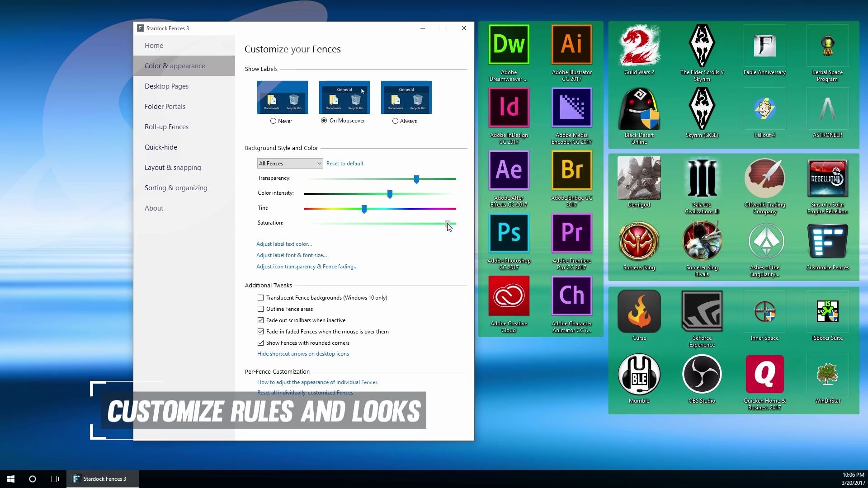This screenshot has height=488, width=868.
Task: Open Adjust label text color link
Action: [x=284, y=244]
